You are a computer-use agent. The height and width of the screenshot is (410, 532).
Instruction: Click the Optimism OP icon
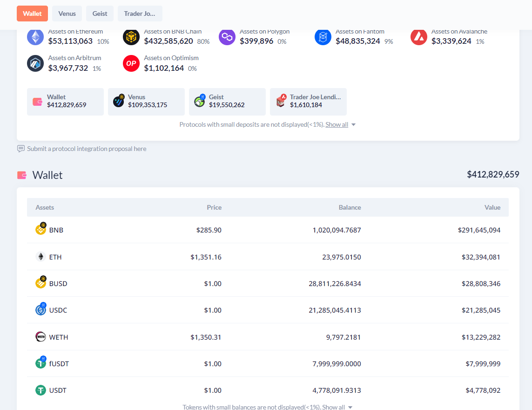point(131,63)
